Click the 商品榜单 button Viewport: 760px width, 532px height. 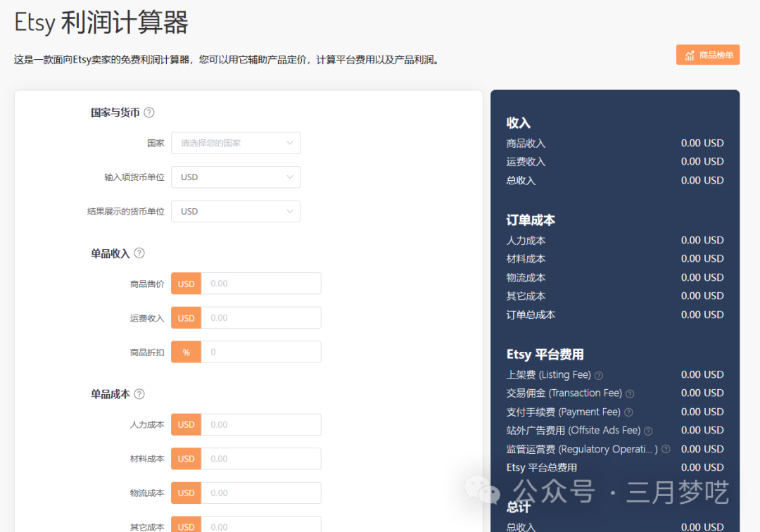(x=708, y=55)
